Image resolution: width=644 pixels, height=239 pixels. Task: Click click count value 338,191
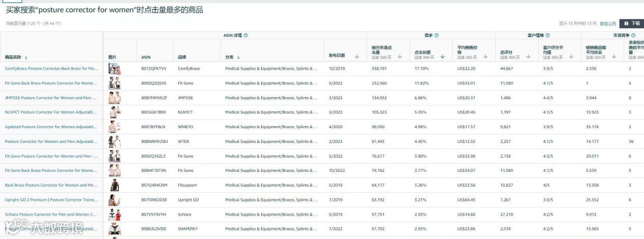[379, 68]
